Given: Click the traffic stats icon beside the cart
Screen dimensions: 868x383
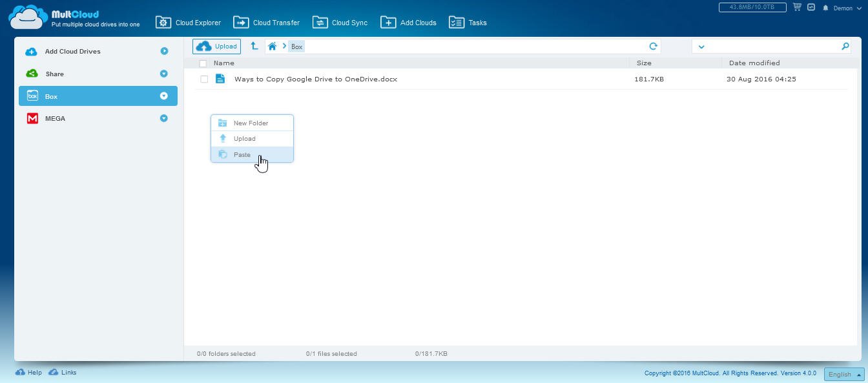Looking at the screenshot, I should click(x=811, y=8).
